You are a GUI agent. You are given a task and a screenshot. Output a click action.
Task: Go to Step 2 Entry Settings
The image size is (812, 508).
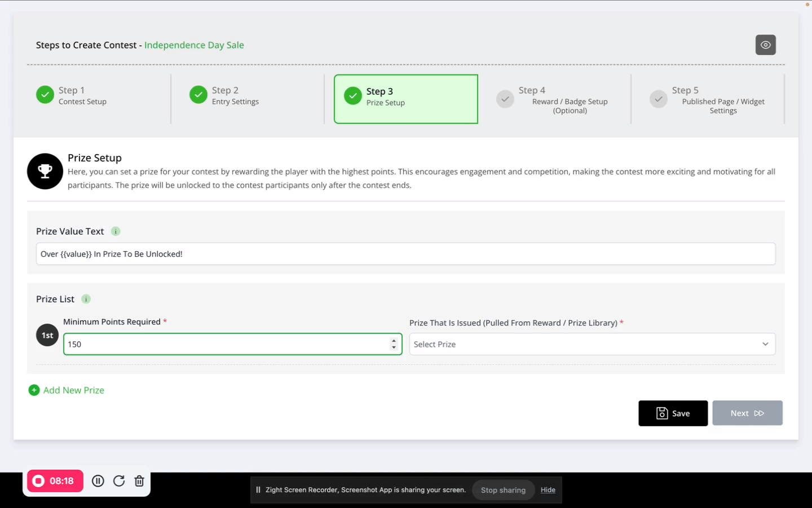tap(235, 96)
